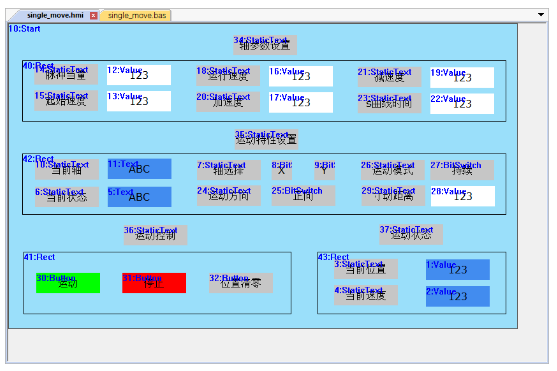
Task: Switch to the single_move.bas tab
Action: pyautogui.click(x=137, y=15)
